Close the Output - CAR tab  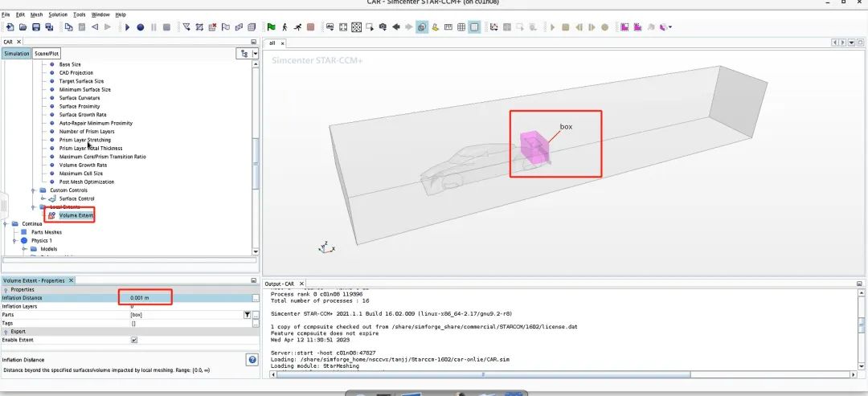(301, 284)
